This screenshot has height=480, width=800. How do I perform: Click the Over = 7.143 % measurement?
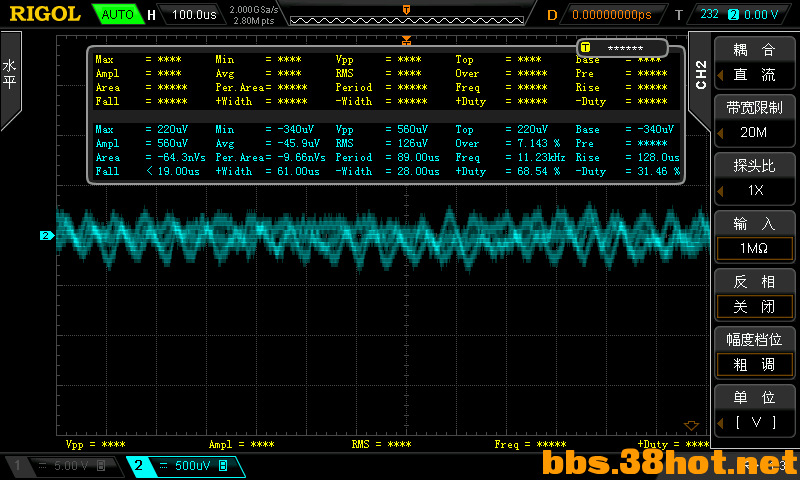[x=508, y=143]
